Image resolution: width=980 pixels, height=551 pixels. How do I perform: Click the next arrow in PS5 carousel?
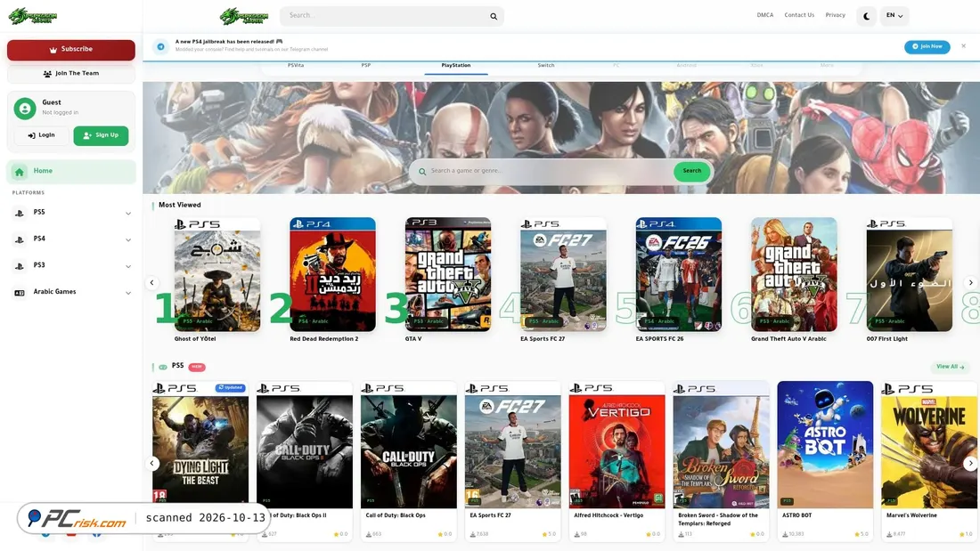coord(970,464)
